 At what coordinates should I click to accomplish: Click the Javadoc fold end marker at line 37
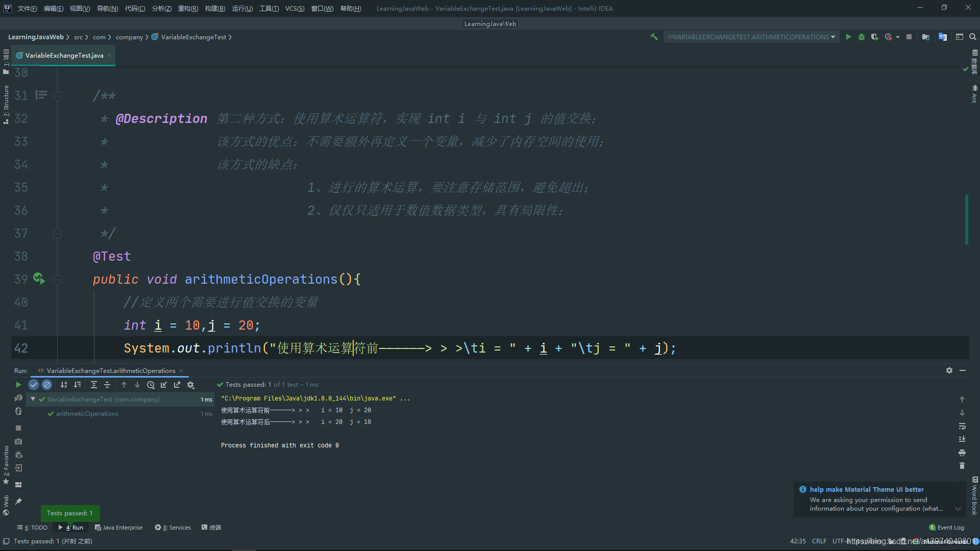coord(58,233)
